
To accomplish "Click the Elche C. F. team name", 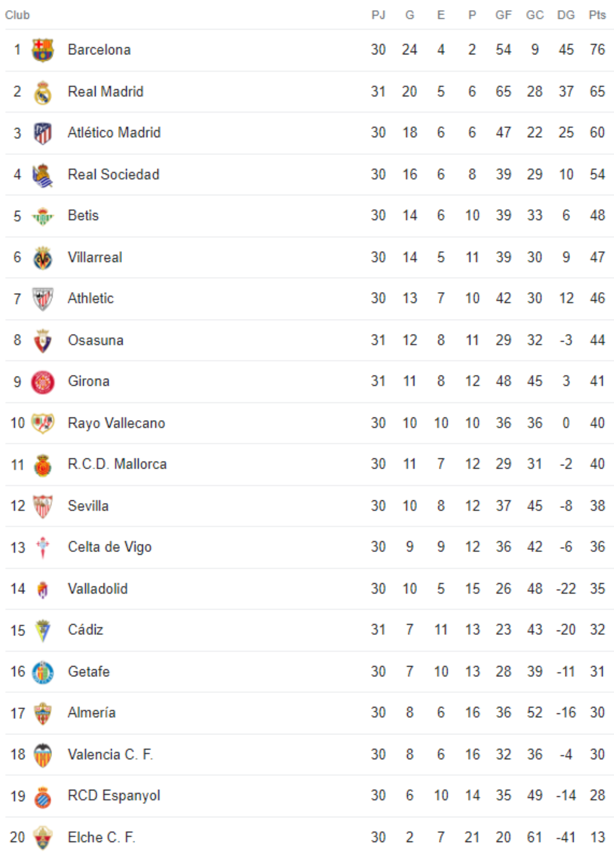I will [101, 837].
